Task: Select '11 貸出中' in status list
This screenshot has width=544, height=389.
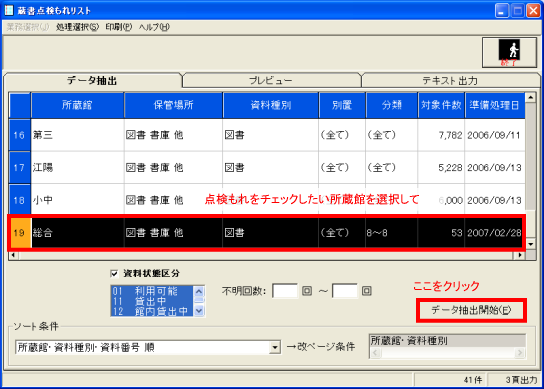Action: [152, 301]
